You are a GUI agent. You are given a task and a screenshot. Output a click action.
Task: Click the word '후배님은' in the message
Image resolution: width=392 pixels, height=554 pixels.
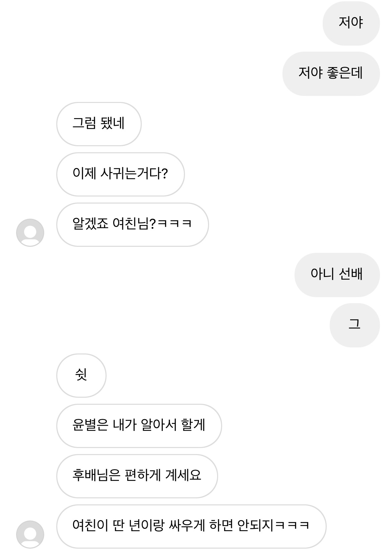pyautogui.click(x=96, y=476)
